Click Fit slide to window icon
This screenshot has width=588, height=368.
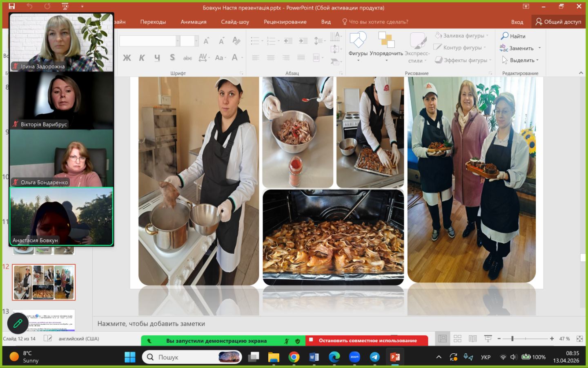click(579, 339)
